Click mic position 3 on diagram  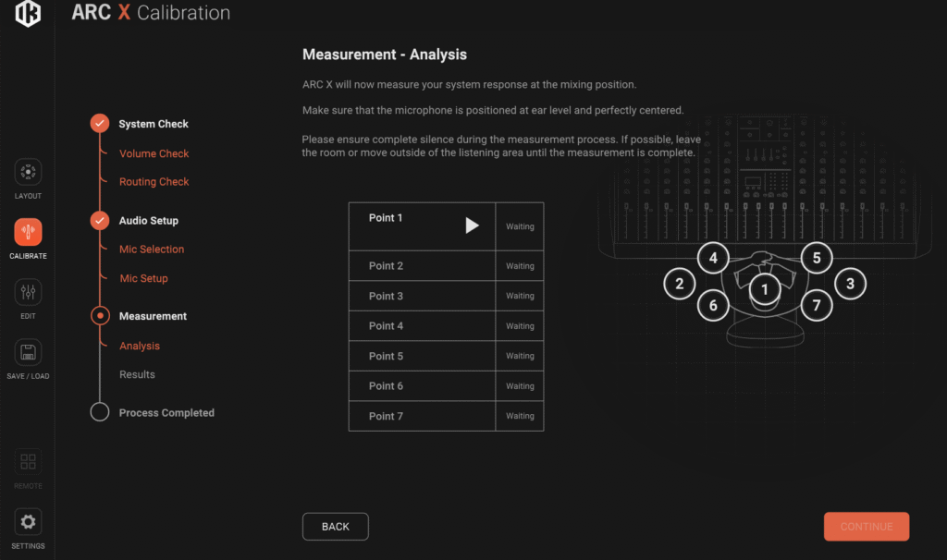coord(851,284)
